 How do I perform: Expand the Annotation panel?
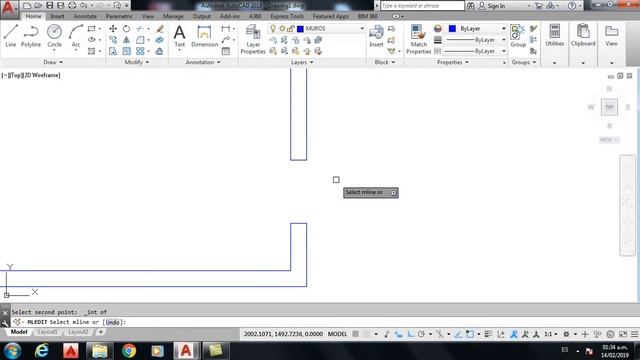coord(203,62)
